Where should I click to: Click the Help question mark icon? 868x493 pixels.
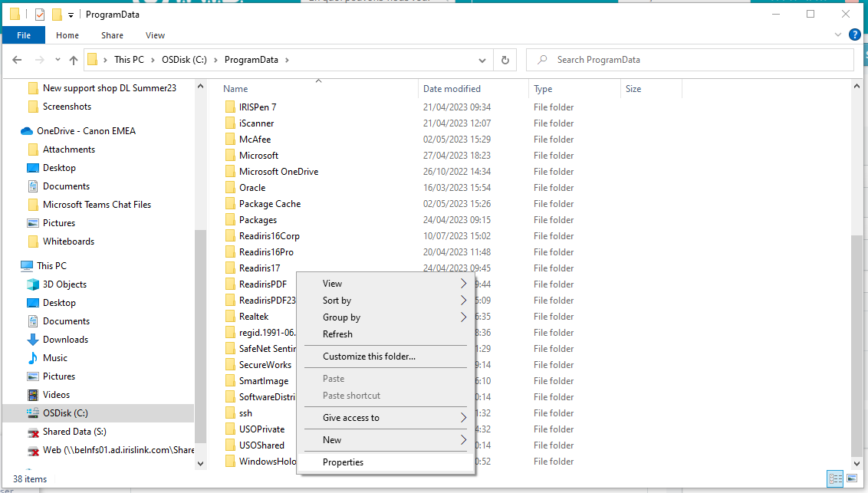pyautogui.click(x=854, y=35)
